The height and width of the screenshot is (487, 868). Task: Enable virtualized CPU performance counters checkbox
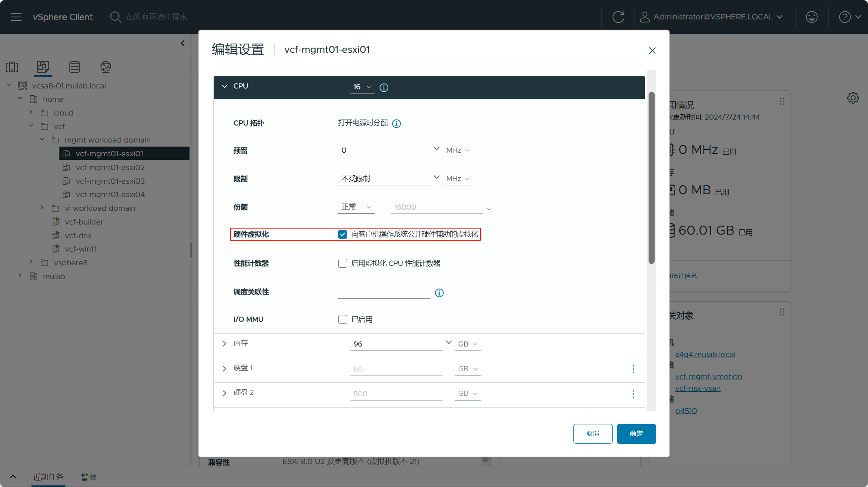pos(343,263)
